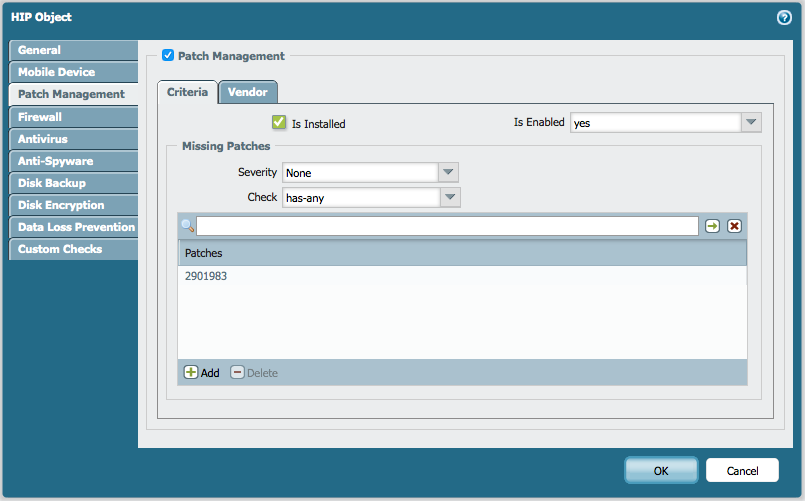The image size is (805, 501).
Task: Open the Is Enabled dropdown arrow
Action: [751, 122]
